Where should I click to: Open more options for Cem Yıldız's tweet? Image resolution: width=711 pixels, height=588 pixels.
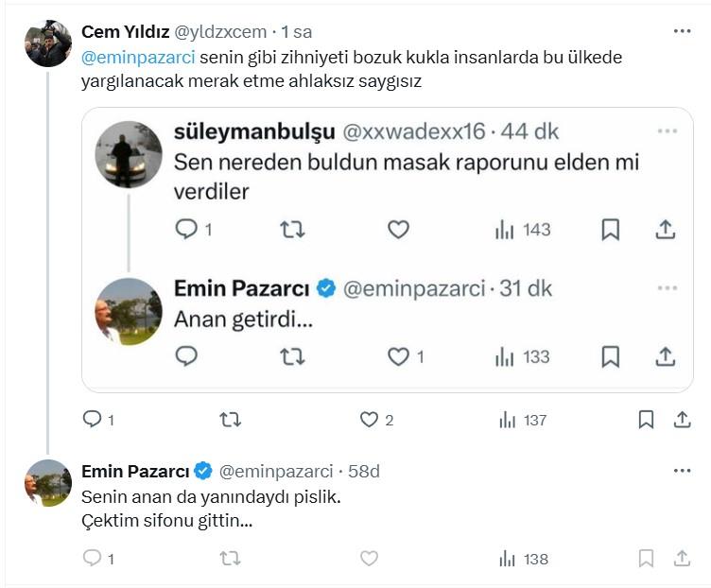point(682,31)
